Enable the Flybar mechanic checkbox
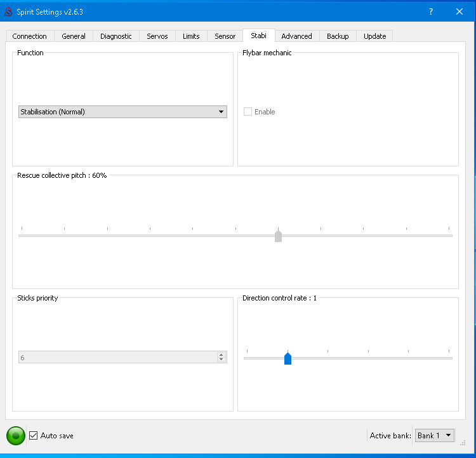Image resolution: width=476 pixels, height=458 pixels. pos(248,112)
